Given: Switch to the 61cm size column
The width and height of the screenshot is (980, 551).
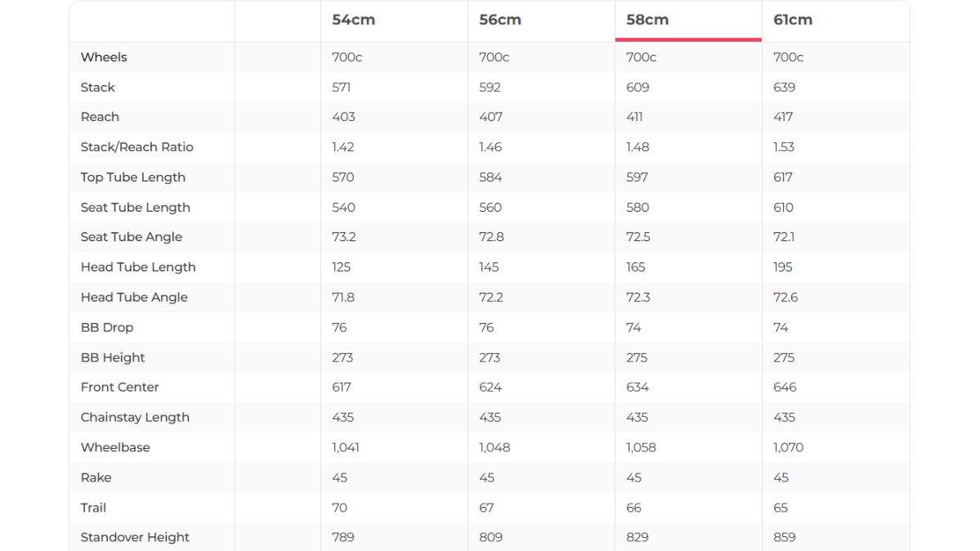Looking at the screenshot, I should (793, 20).
